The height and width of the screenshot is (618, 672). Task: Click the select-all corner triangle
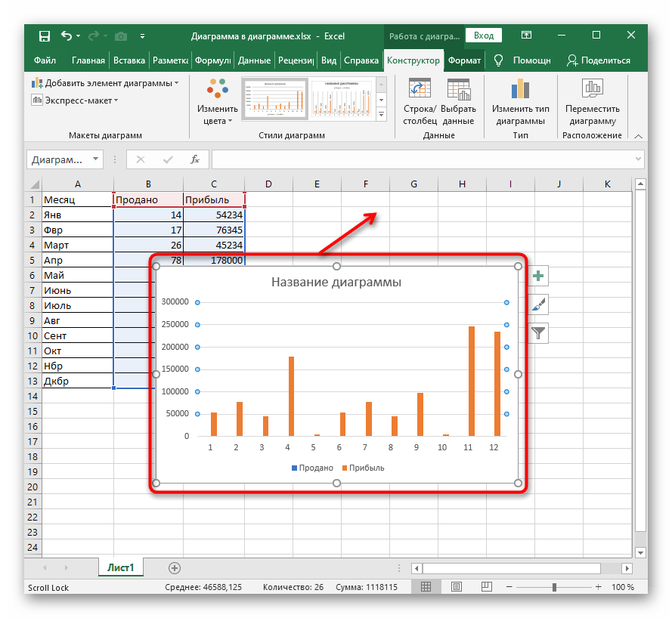pos(34,184)
